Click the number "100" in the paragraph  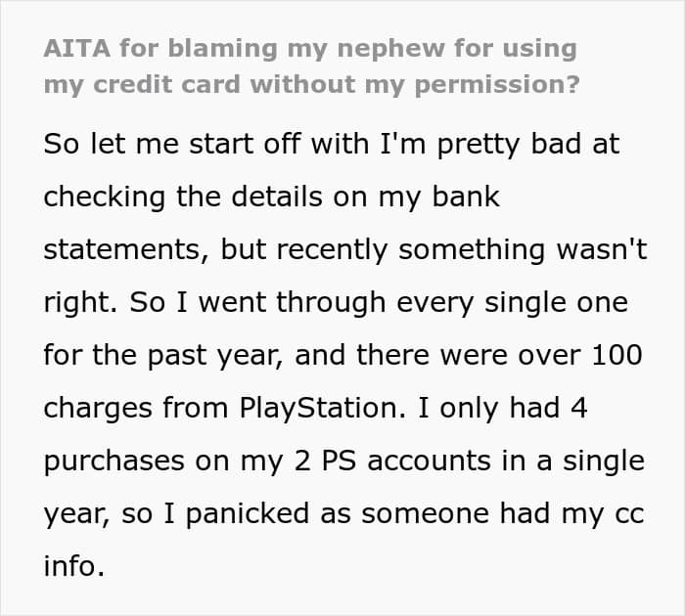(x=616, y=355)
